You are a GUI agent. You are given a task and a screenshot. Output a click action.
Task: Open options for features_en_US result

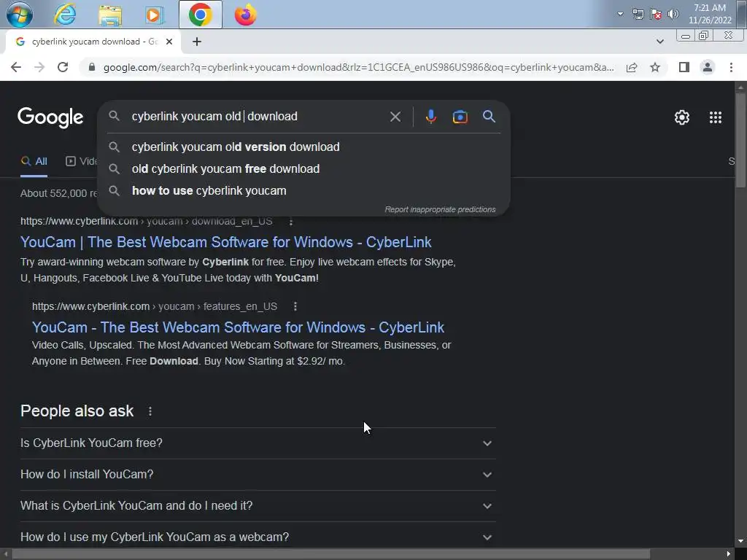(x=295, y=307)
